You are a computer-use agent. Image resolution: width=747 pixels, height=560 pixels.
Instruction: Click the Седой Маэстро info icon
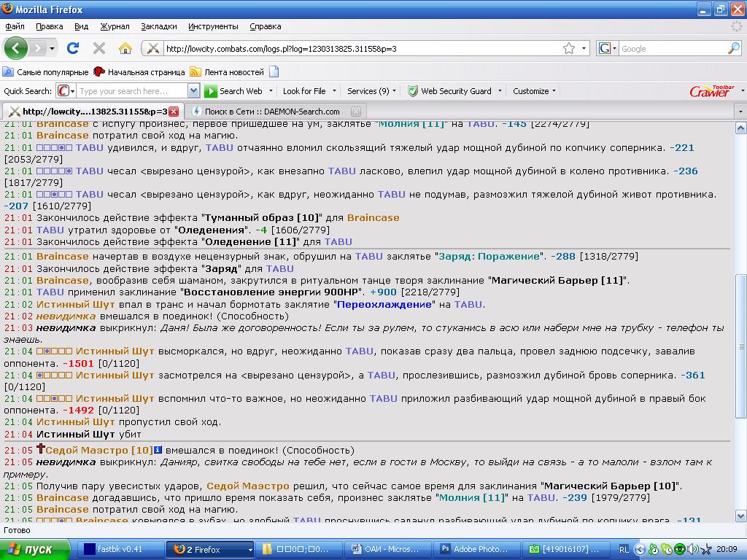tap(158, 449)
